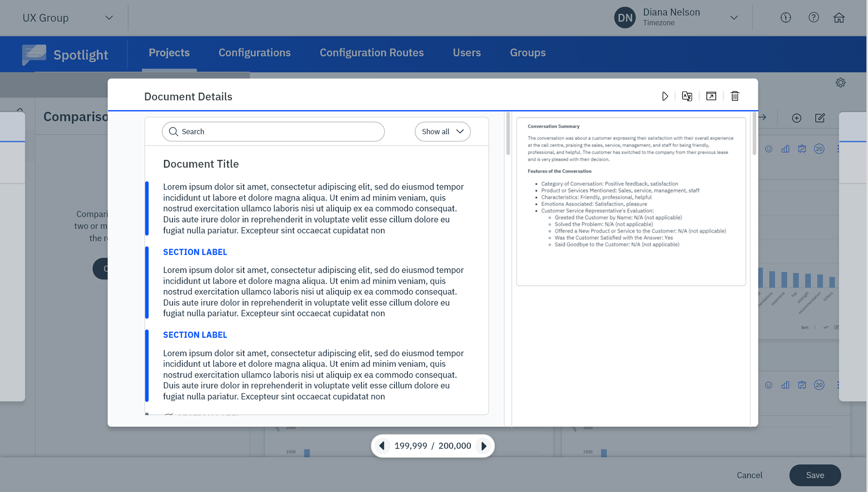Open the Show all filter dropdown

pos(443,132)
